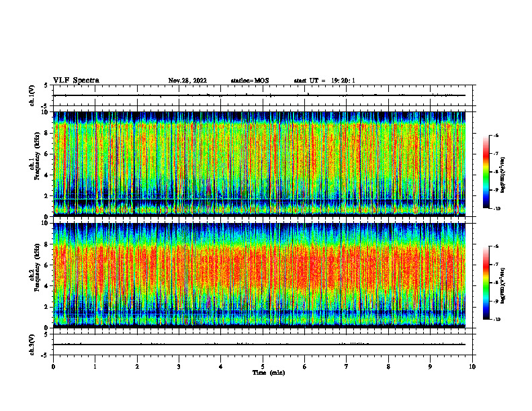Screen dimensions: 532x411
Task: Click the ch.2 spectrogram color scale bar
Action: [486, 283]
